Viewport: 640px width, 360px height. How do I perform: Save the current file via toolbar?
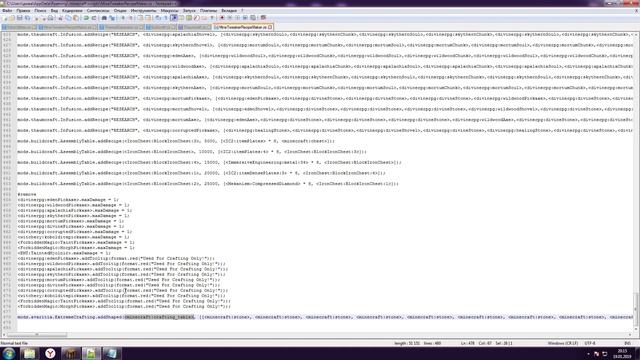[19, 18]
